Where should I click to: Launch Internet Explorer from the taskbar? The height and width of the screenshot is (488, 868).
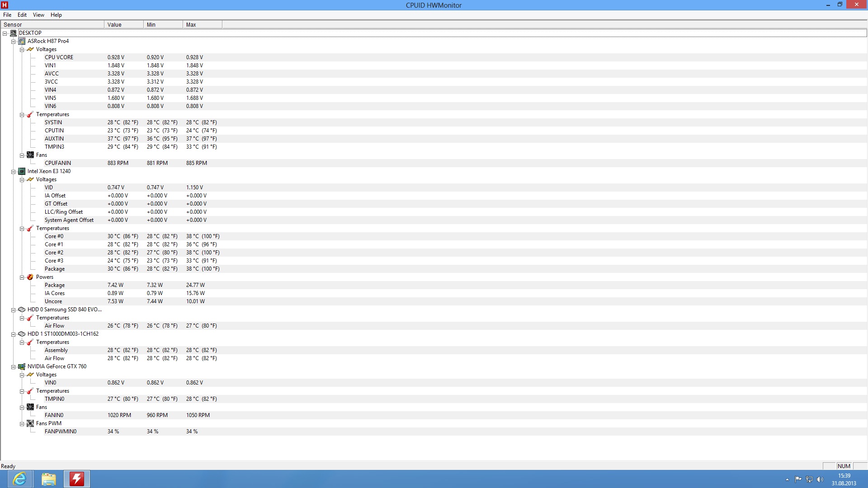(20, 479)
